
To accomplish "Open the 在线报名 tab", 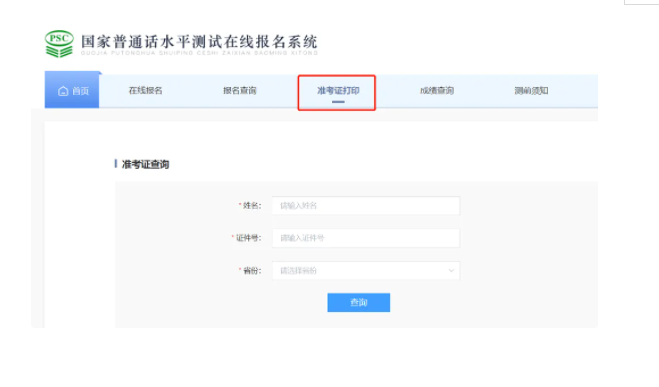I will (145, 90).
